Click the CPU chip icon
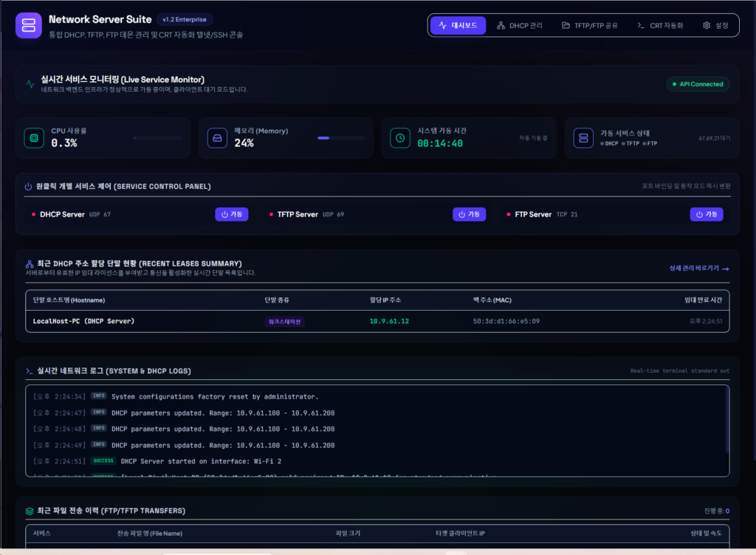Viewport: 756px width, 555px height. tap(34, 138)
